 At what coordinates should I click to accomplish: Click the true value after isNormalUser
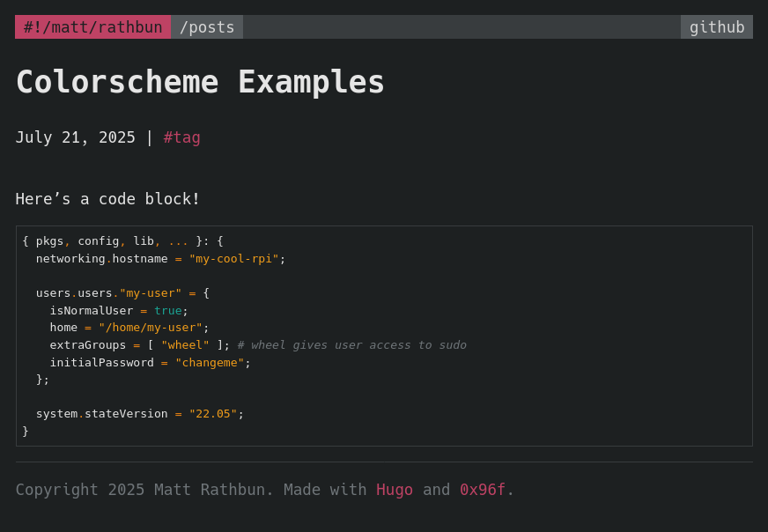[x=167, y=310]
